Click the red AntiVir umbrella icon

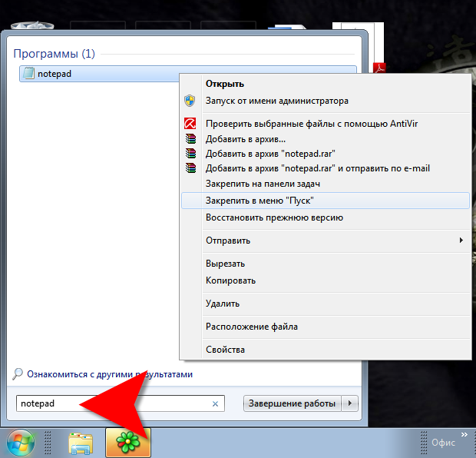[190, 123]
